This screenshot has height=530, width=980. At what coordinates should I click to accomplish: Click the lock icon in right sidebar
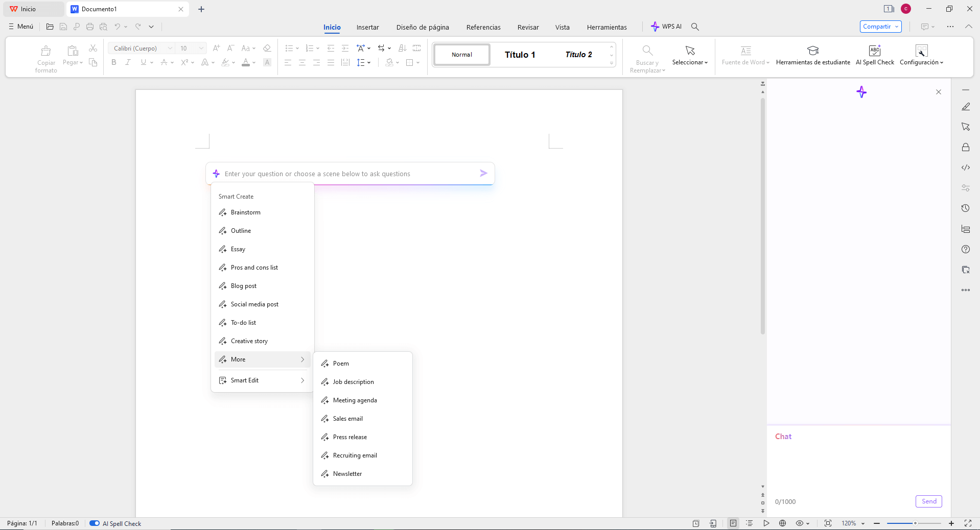coord(965,147)
